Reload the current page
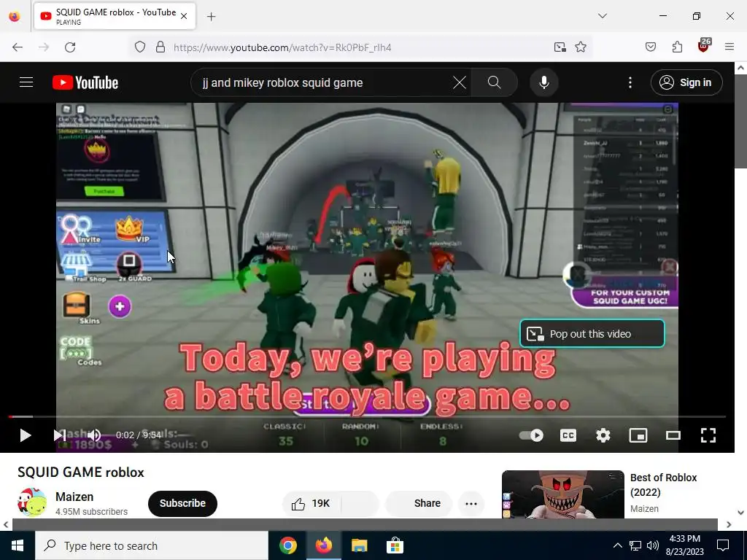Viewport: 747px width, 560px height. coord(70,47)
